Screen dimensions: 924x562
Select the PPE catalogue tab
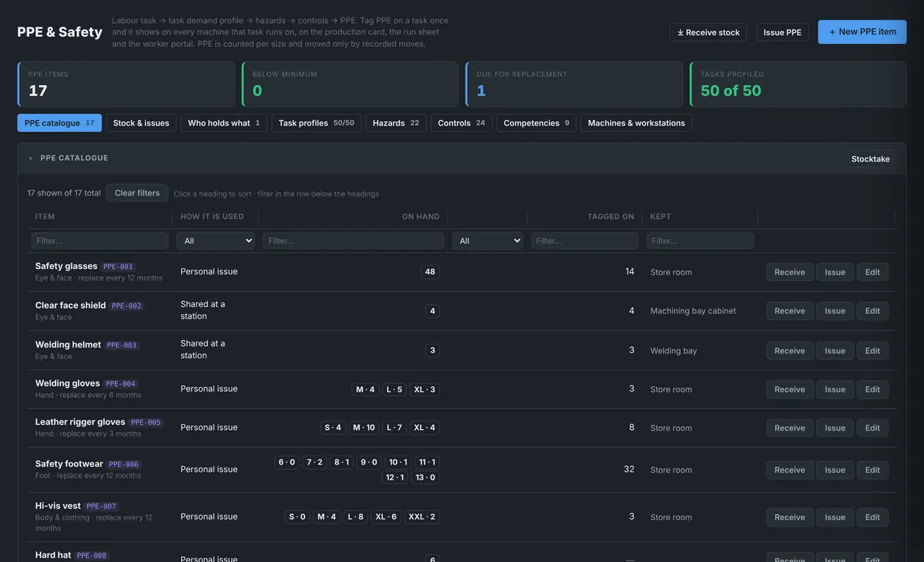tap(59, 123)
